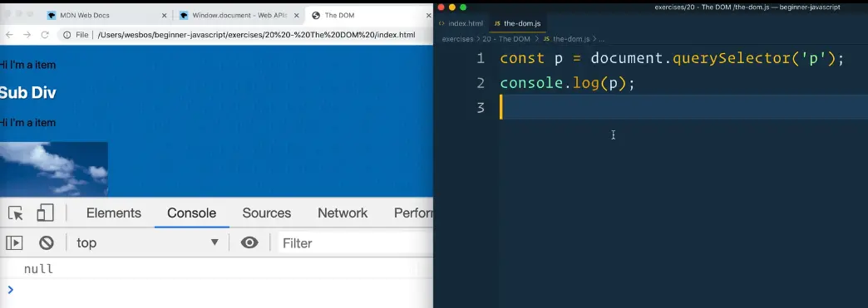The height and width of the screenshot is (308, 868).
Task: Close the Window.document tab
Action: (x=297, y=16)
